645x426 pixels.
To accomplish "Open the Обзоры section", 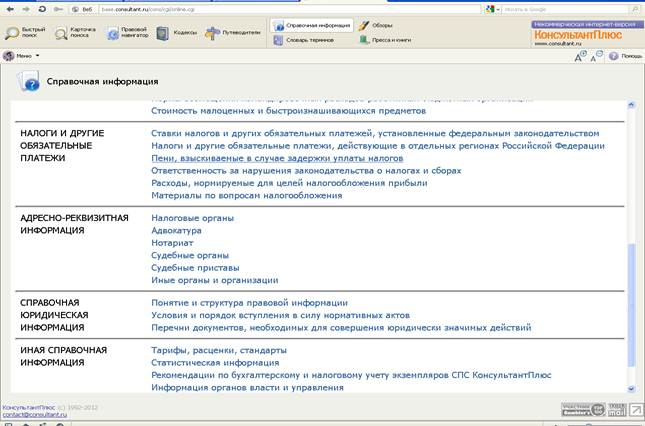I will 375,25.
